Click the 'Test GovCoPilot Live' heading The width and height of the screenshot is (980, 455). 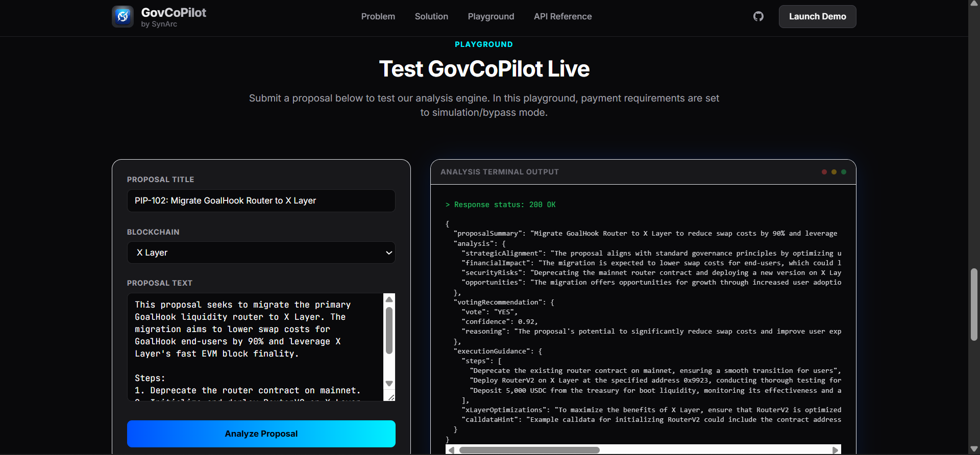[x=484, y=69]
